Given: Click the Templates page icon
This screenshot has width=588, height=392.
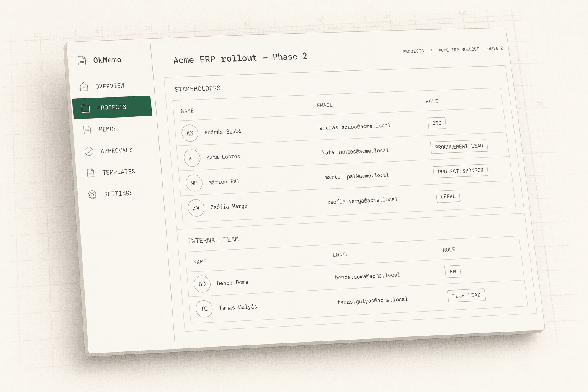Looking at the screenshot, I should pos(91,173).
